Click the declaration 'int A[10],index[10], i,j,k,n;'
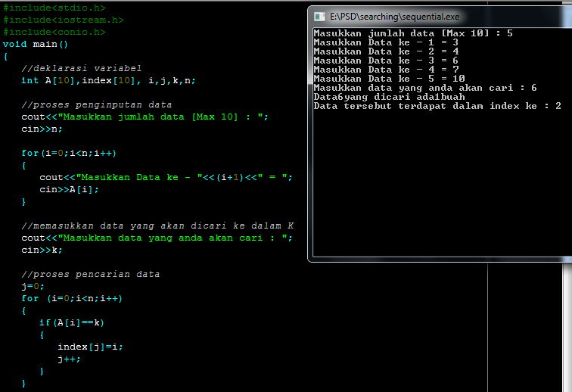This screenshot has width=572, height=392. pos(108,80)
